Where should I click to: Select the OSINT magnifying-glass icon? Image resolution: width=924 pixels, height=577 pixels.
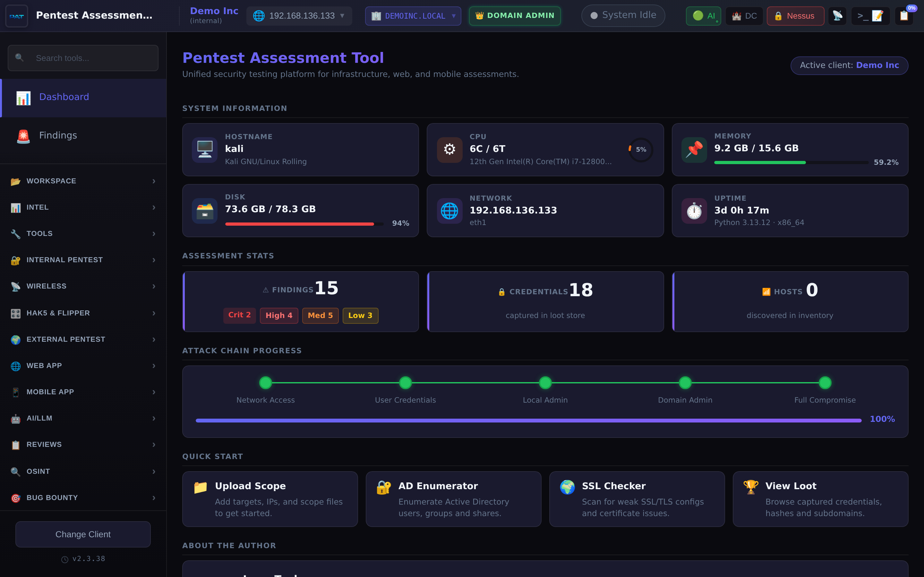pos(15,472)
